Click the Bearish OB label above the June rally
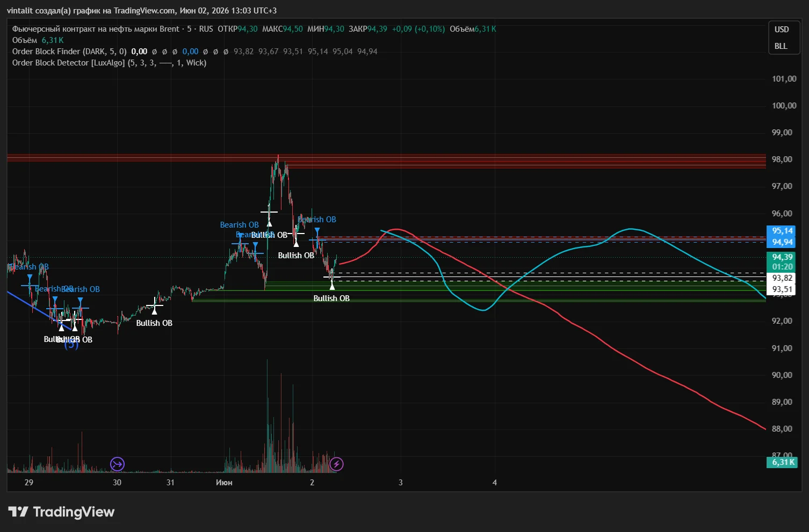 pos(239,225)
